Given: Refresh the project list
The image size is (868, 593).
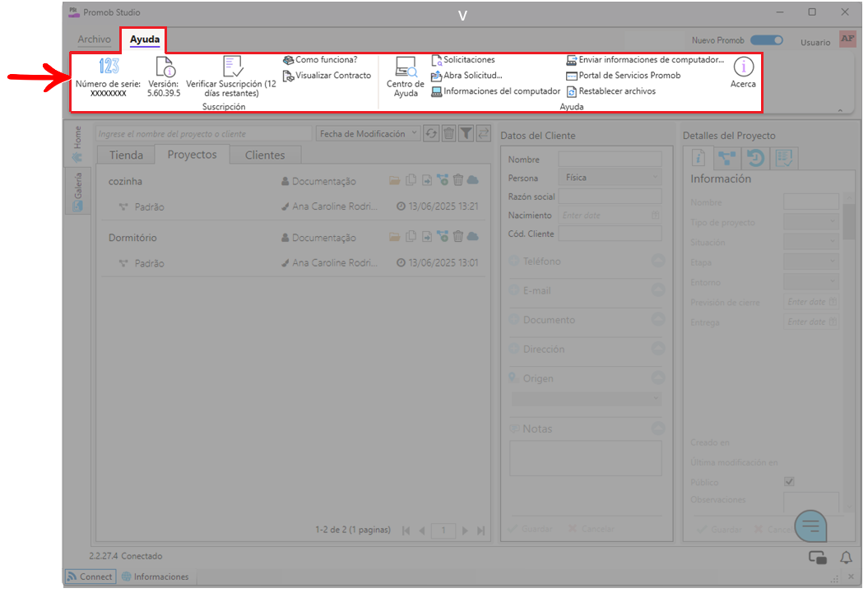Looking at the screenshot, I should (x=431, y=133).
